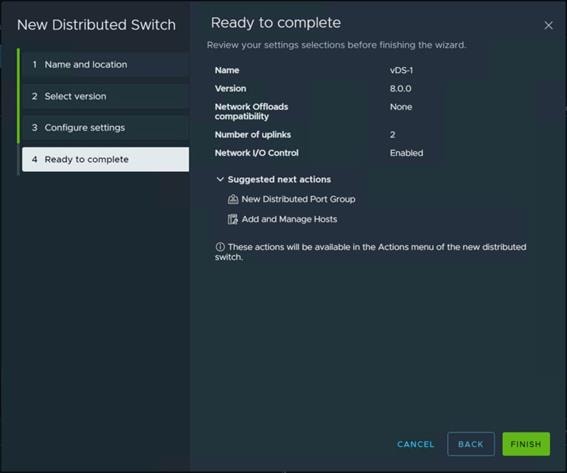Click the Finish button

(526, 444)
